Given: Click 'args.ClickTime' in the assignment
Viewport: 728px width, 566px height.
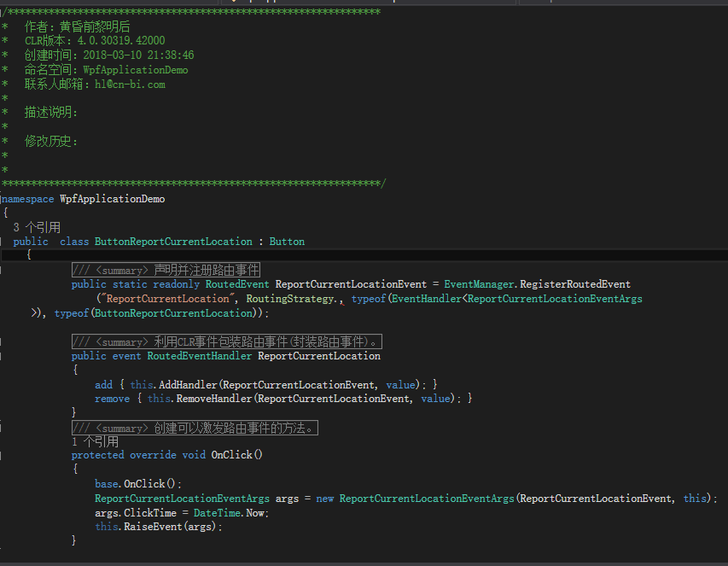Looking at the screenshot, I should pos(136,512).
